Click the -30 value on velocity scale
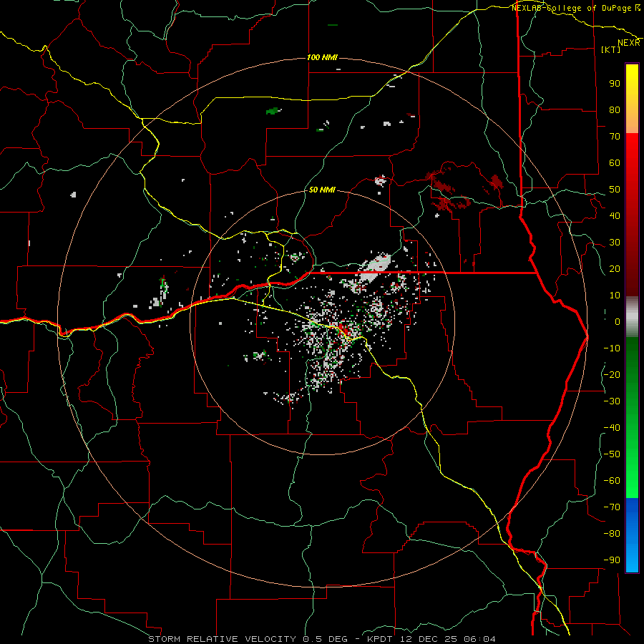The image size is (644, 644). coord(612,401)
